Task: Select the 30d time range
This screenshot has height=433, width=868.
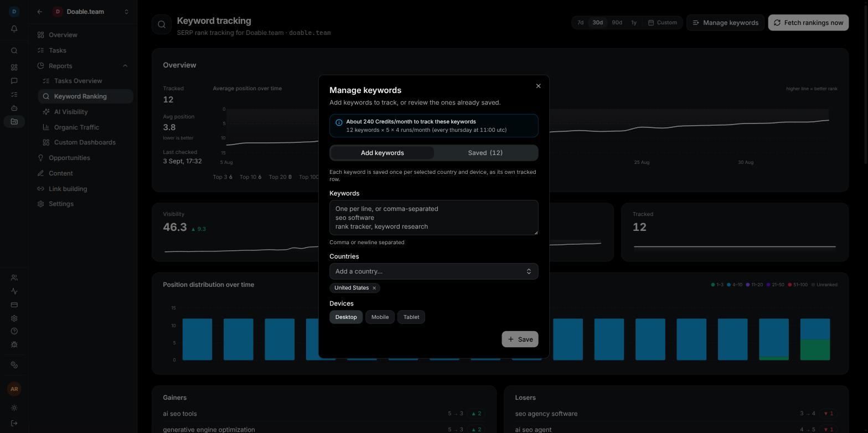Action: [597, 23]
